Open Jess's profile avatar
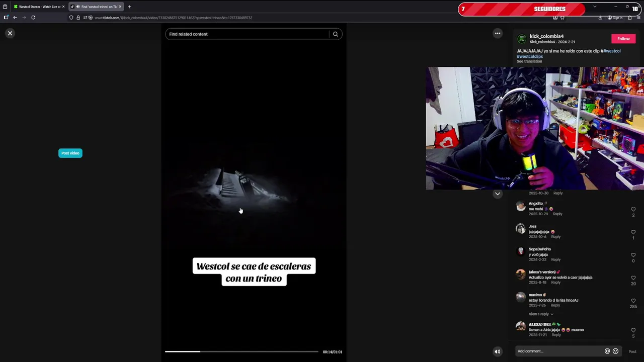Image resolution: width=644 pixels, height=362 pixels. point(521,229)
